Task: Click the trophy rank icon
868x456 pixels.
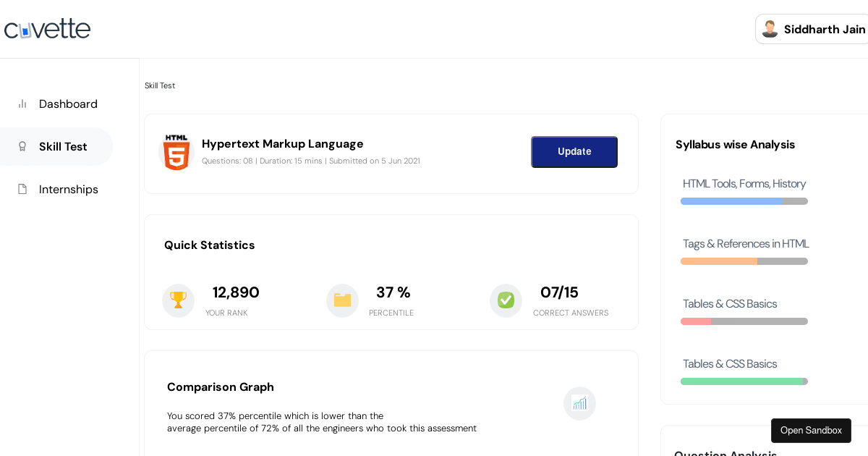Action: [x=178, y=300]
